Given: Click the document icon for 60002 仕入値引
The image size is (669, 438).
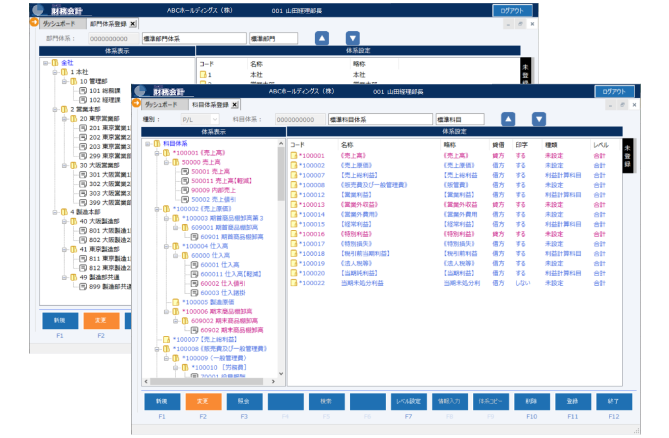Looking at the screenshot, I should (193, 283).
